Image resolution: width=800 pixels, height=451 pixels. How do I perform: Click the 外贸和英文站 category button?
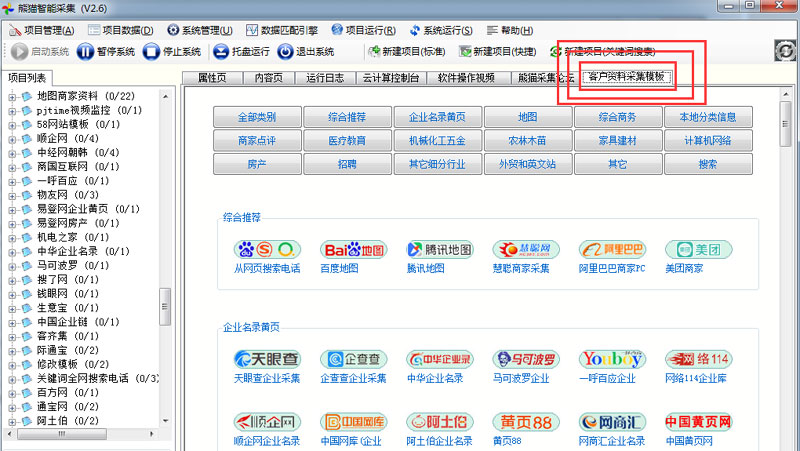coord(528,164)
